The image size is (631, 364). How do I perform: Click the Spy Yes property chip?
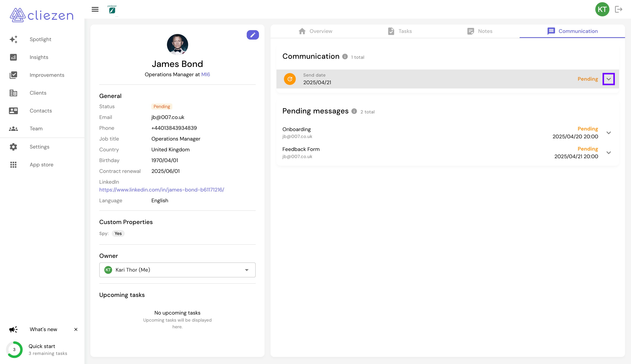[x=118, y=233]
